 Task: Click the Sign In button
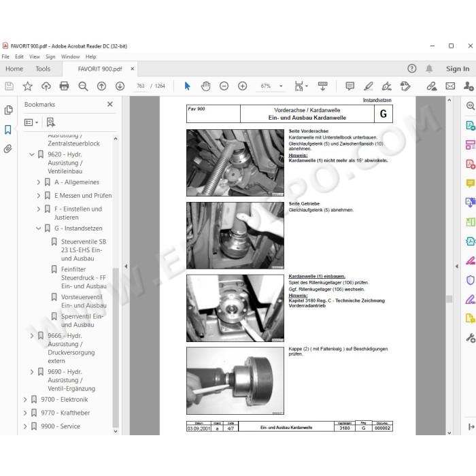coord(458,69)
